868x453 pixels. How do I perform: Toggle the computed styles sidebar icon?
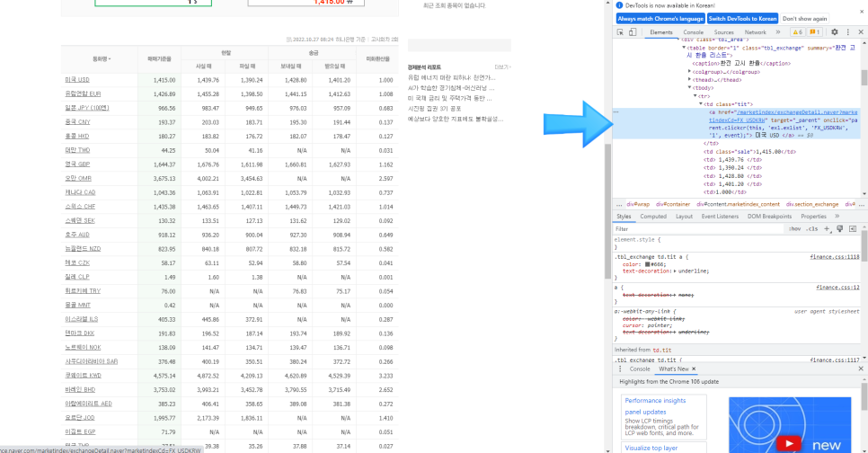point(853,228)
